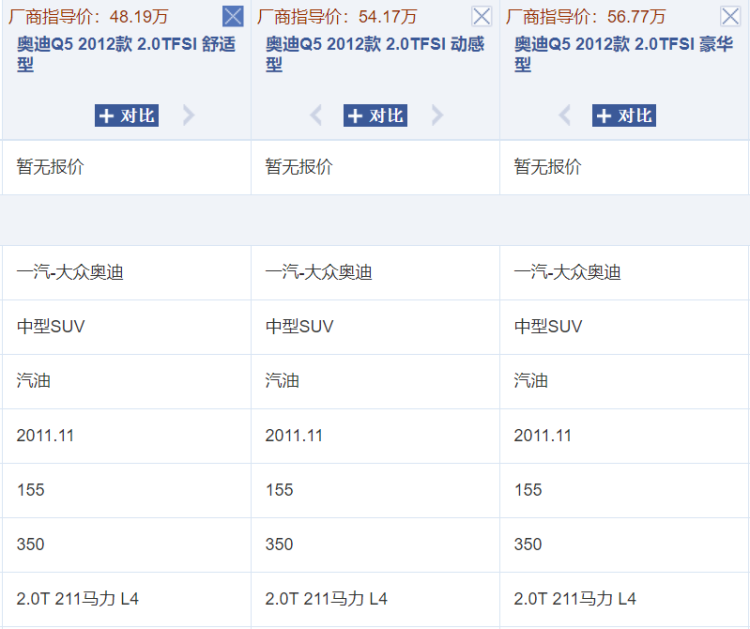The image size is (750, 629).
Task: Select 2011.11 date in the 舒适型 column
Action: tap(45, 436)
